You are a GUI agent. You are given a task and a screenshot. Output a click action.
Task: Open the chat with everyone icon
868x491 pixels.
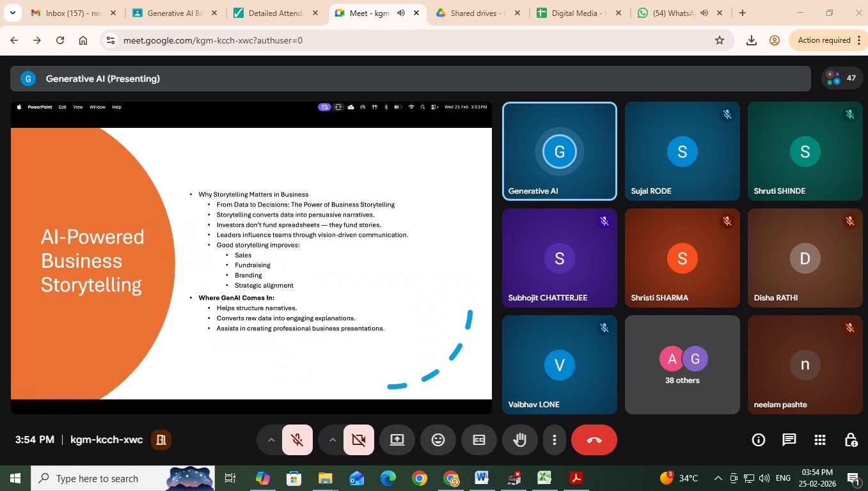[789, 440]
